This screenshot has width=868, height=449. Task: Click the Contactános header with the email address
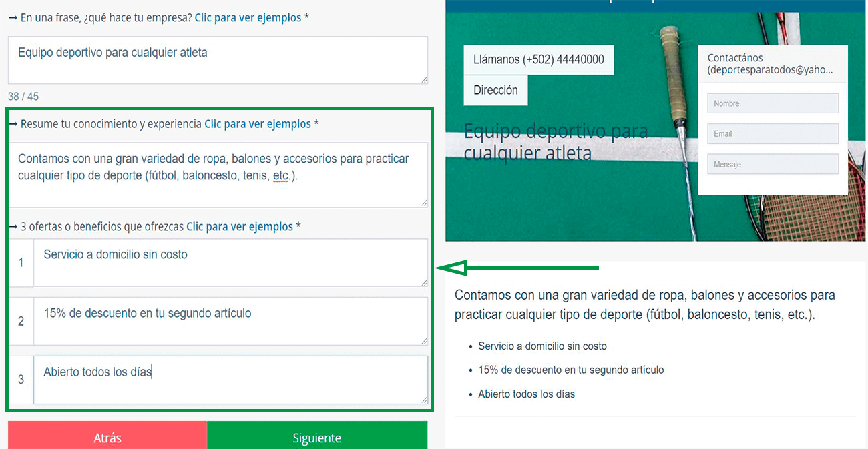point(772,64)
